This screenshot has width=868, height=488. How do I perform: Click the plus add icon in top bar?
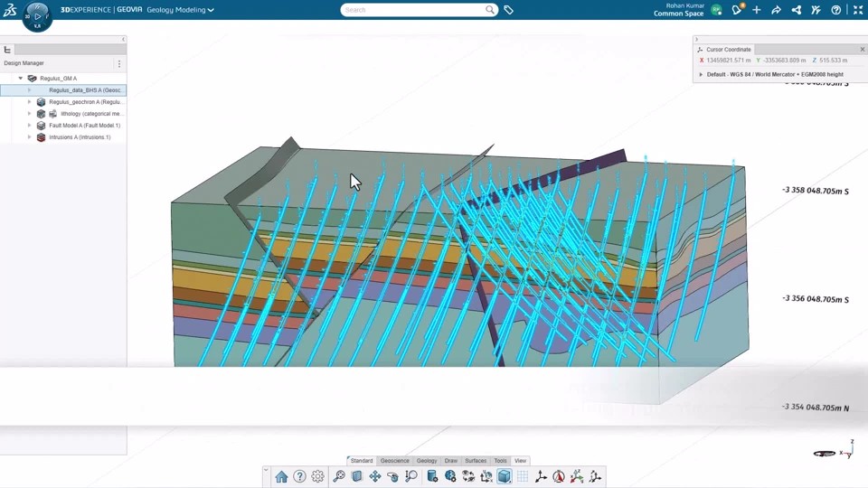[x=756, y=10]
